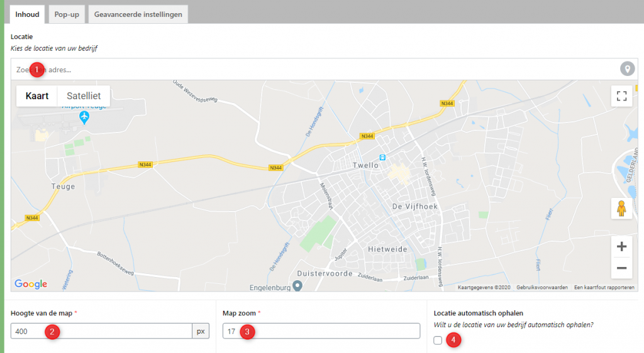644x353 pixels.
Task: Open the Geavanceerde instellingen tab
Action: click(x=138, y=14)
